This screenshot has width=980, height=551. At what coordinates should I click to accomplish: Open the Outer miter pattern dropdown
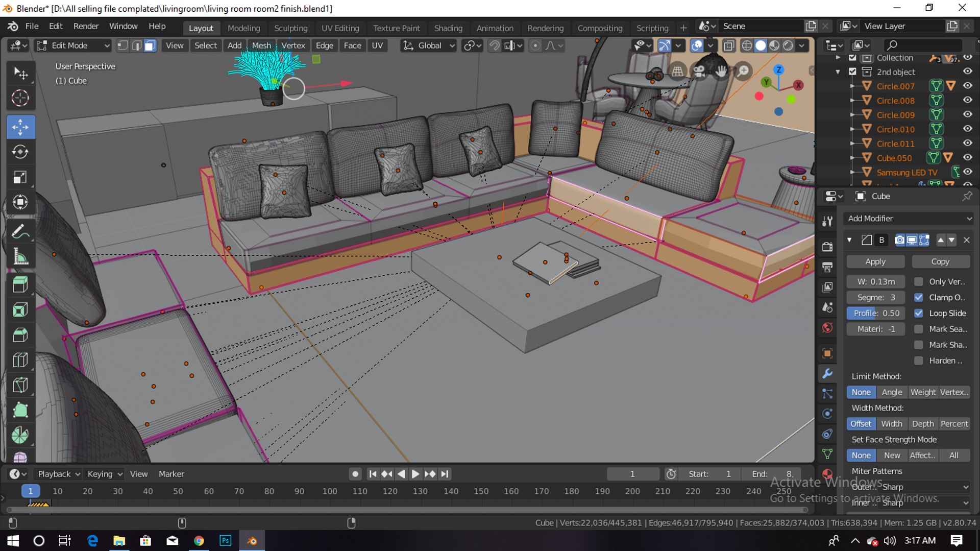pyautogui.click(x=924, y=487)
